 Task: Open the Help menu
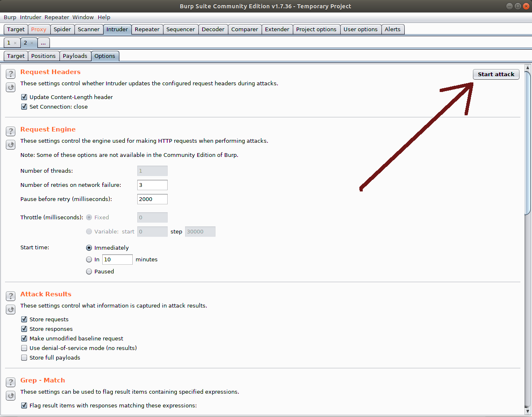[104, 17]
